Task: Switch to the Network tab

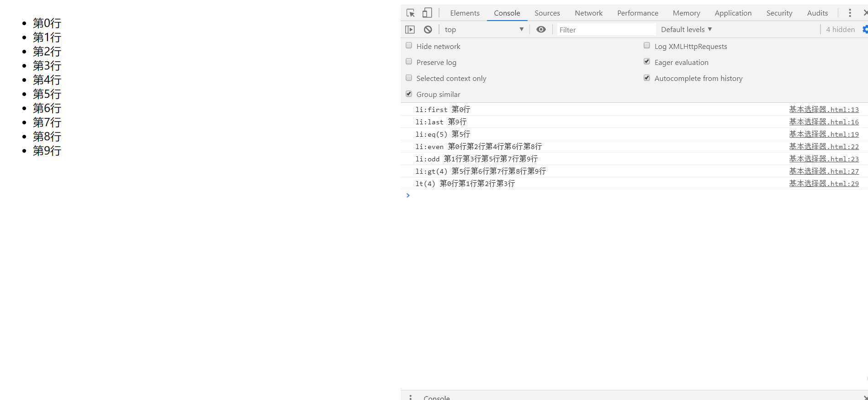Action: click(x=588, y=13)
